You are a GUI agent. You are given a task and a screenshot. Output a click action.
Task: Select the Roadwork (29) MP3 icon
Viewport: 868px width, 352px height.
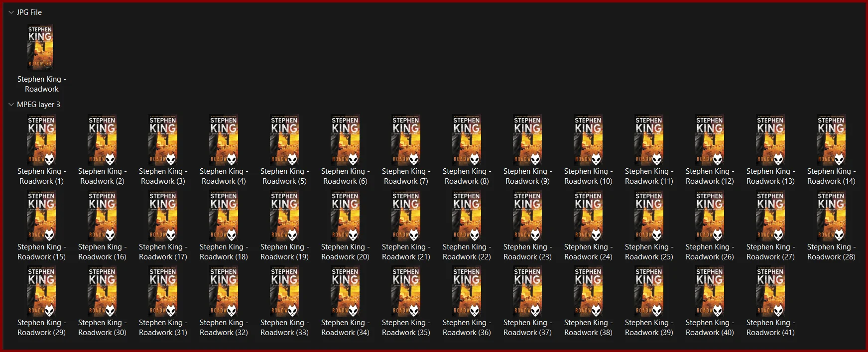tap(41, 292)
